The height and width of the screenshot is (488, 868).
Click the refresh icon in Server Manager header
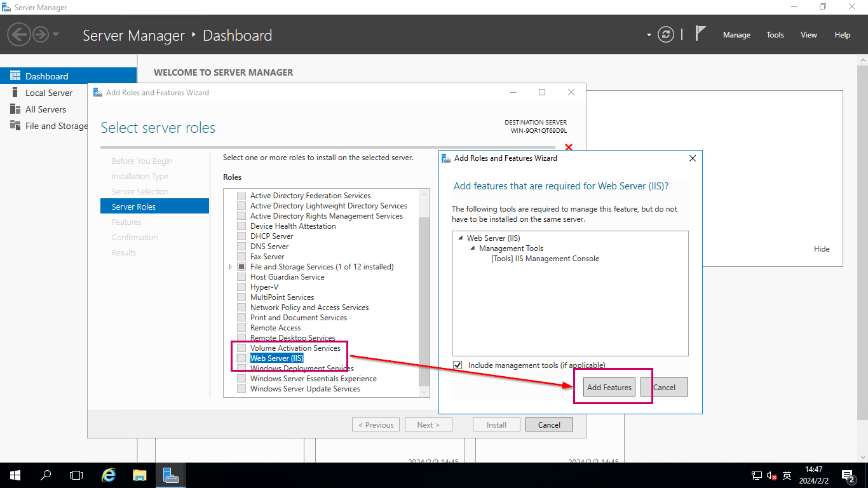[665, 35]
